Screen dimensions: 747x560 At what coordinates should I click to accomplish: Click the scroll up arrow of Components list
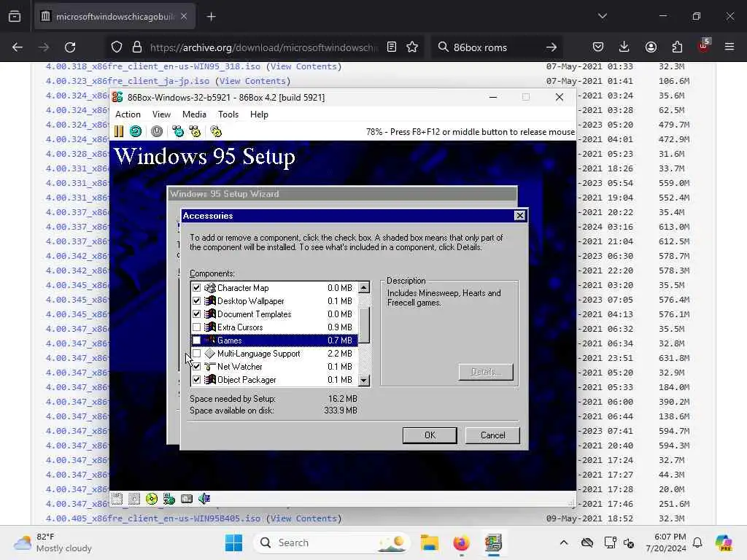click(363, 287)
